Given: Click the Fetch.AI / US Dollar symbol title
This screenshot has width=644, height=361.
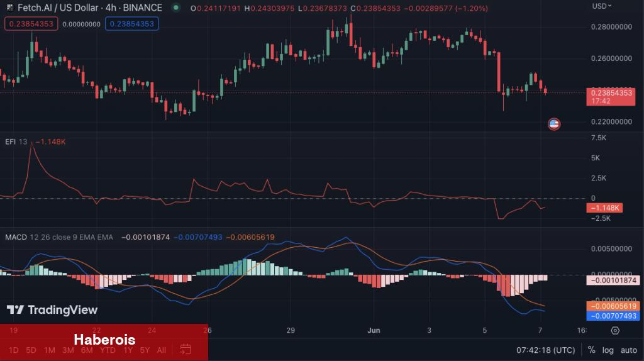Looking at the screenshot, I should point(89,8).
